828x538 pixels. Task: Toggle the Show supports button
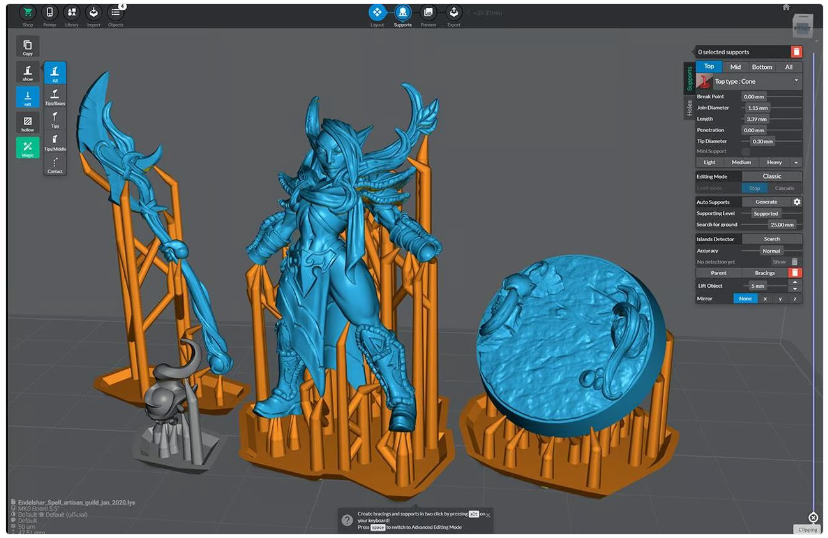27,72
